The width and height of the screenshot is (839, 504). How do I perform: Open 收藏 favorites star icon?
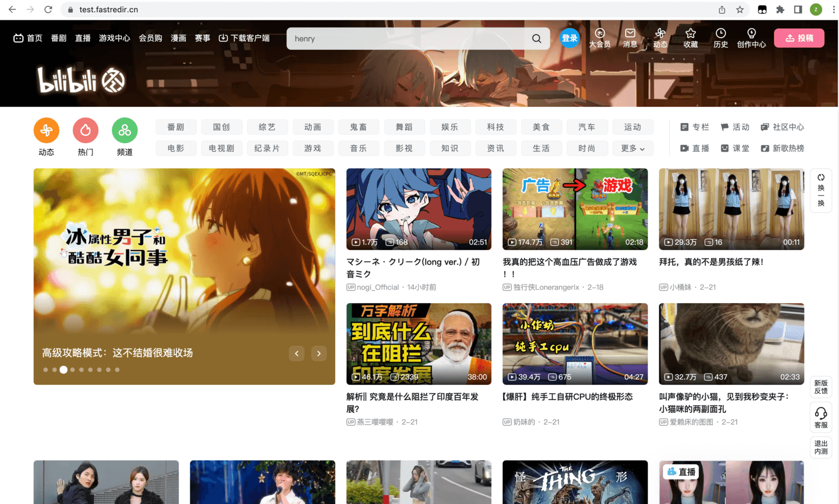691,38
